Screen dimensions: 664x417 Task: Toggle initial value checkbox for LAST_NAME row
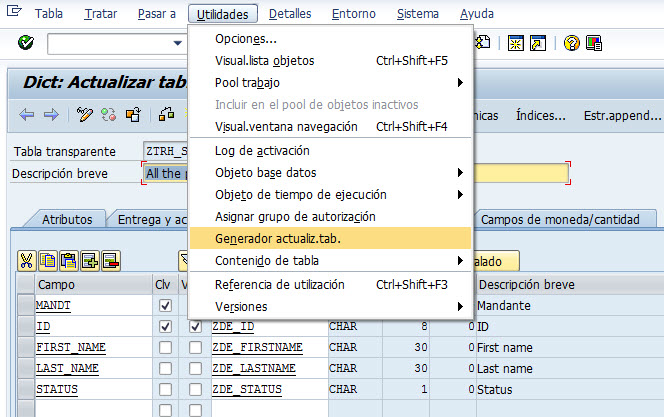point(195,368)
